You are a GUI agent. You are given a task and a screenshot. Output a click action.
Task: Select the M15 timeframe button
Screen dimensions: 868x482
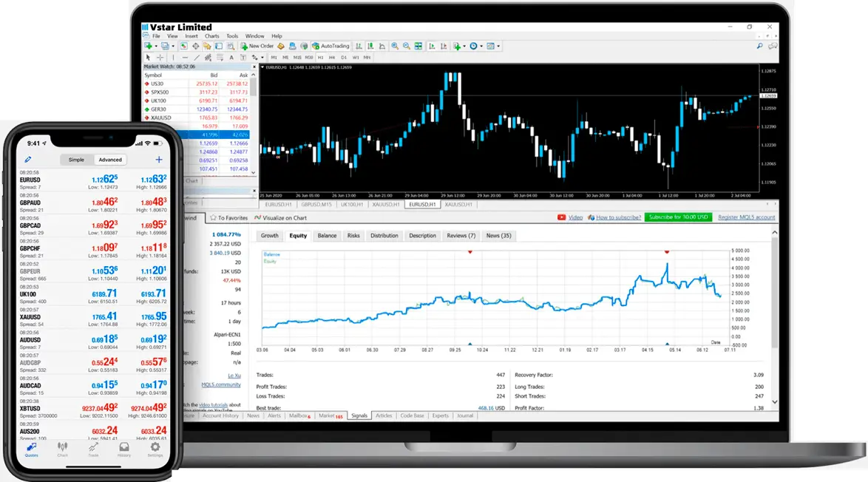297,58
